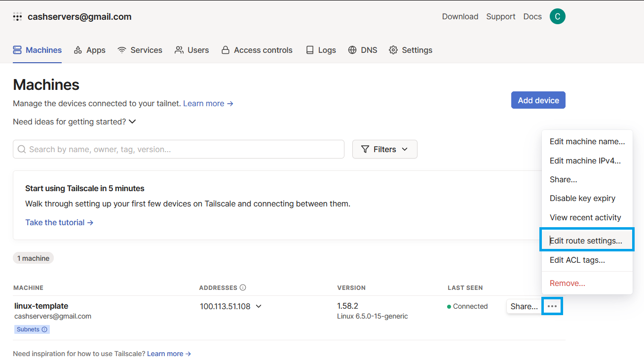Expand the Filters dropdown
Image resolution: width=644 pixels, height=364 pixels.
(x=384, y=149)
